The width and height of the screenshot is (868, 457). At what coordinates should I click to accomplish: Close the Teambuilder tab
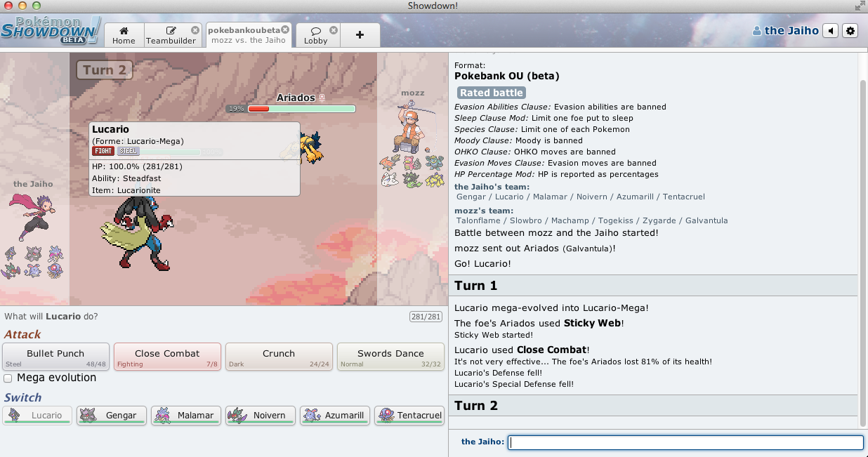tap(195, 30)
